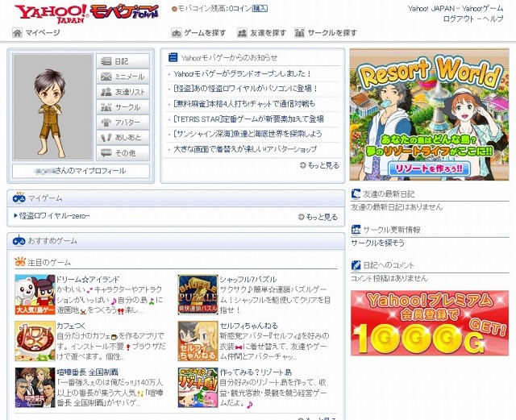Click the ゲームを探す controller icon
516x420 pixels.
[177, 32]
